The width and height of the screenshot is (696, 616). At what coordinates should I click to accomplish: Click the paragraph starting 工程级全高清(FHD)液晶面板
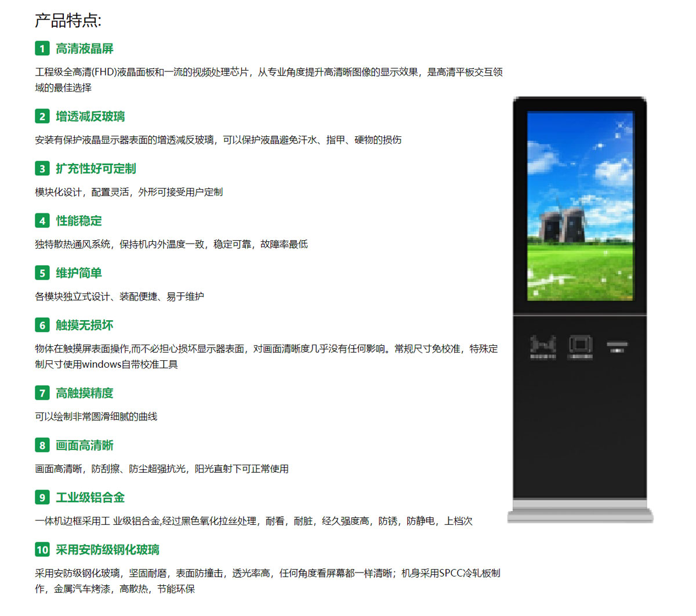tap(269, 79)
